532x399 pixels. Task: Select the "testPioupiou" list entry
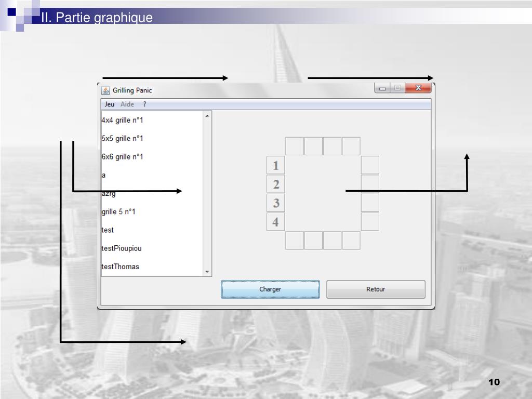152,248
